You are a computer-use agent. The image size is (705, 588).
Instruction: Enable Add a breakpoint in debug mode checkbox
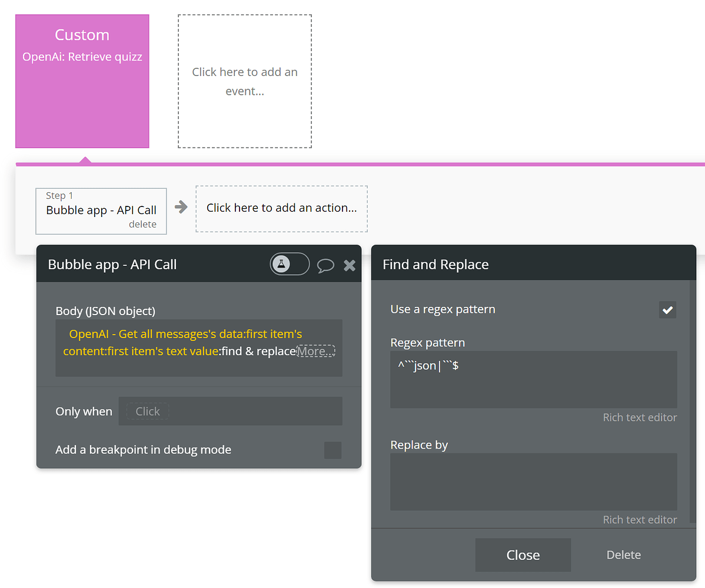tap(332, 450)
